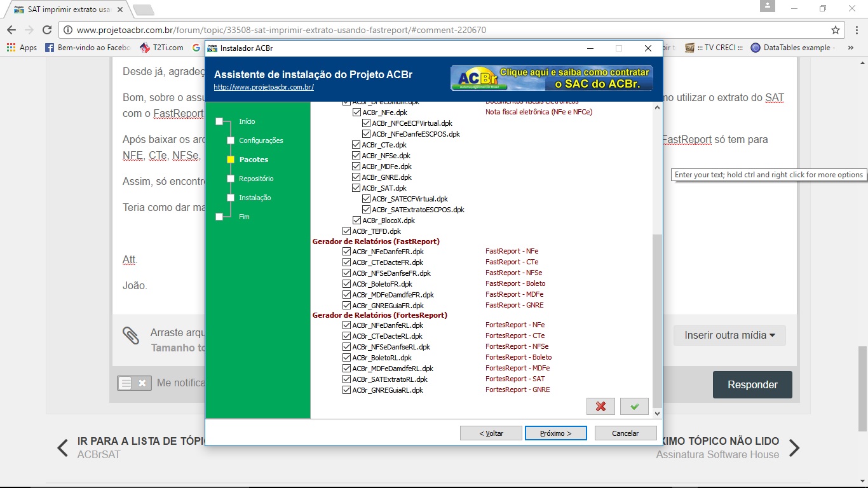Open the T2Ti.com bookmark
The width and height of the screenshot is (868, 488).
click(x=161, y=48)
